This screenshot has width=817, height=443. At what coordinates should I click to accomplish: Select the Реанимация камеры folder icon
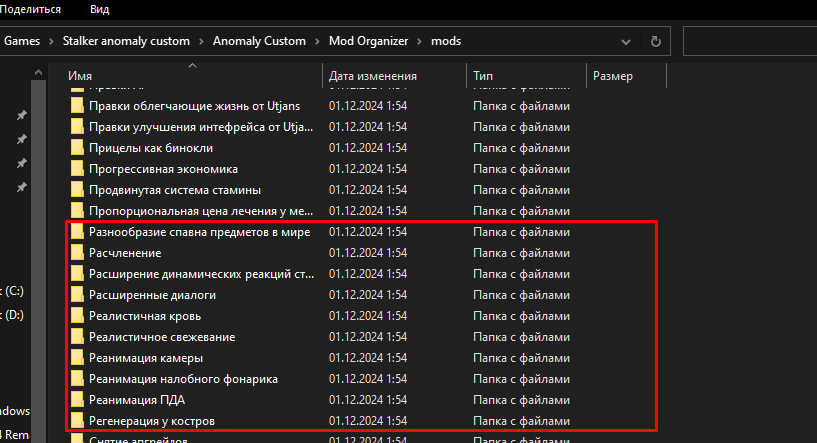point(77,358)
